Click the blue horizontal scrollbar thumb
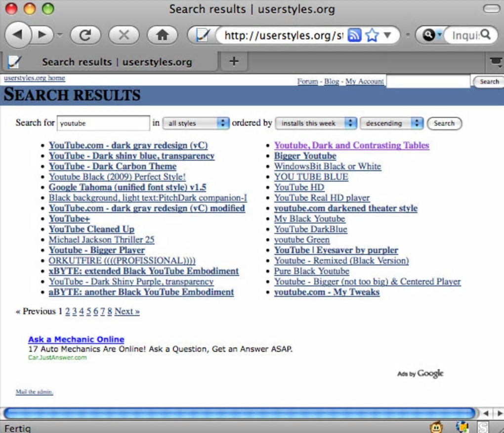 pyautogui.click(x=240, y=413)
